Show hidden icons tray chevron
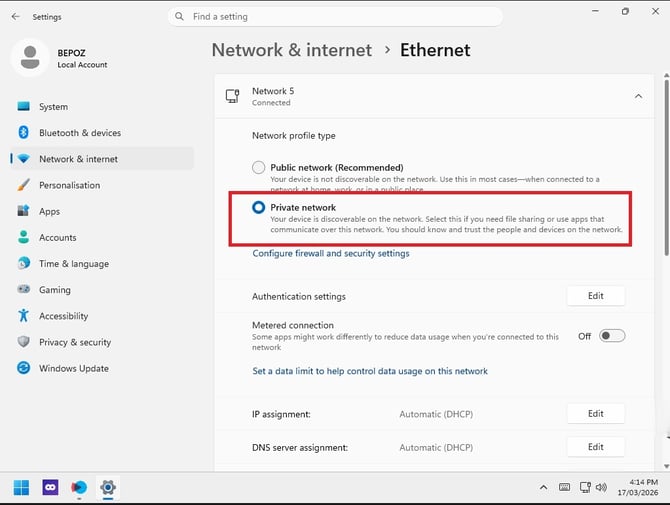The width and height of the screenshot is (670, 505). (544, 487)
